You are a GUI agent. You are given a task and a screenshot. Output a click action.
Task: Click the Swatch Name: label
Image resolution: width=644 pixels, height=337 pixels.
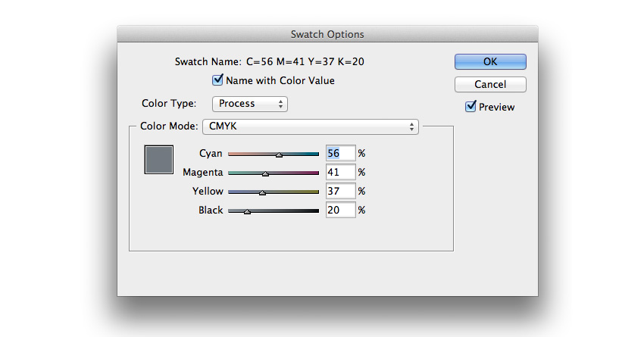(208, 61)
